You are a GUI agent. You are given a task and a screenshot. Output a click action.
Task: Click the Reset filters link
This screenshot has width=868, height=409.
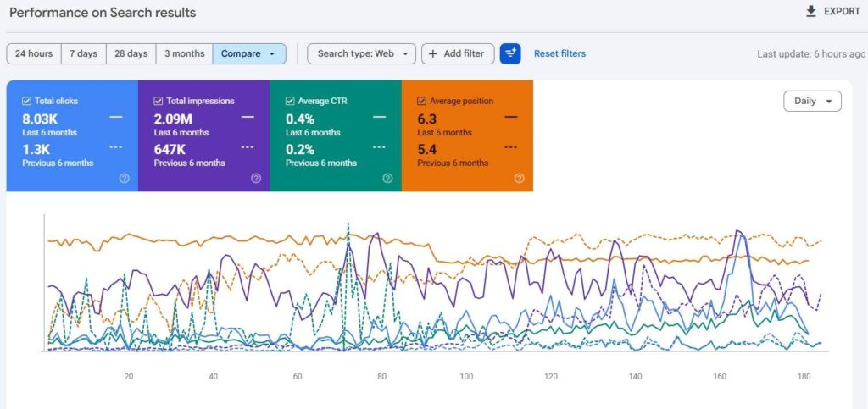click(x=559, y=53)
